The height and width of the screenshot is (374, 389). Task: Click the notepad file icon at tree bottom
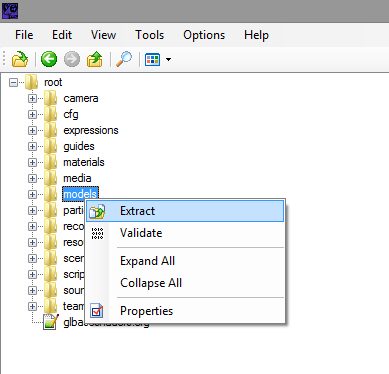pos(51,322)
